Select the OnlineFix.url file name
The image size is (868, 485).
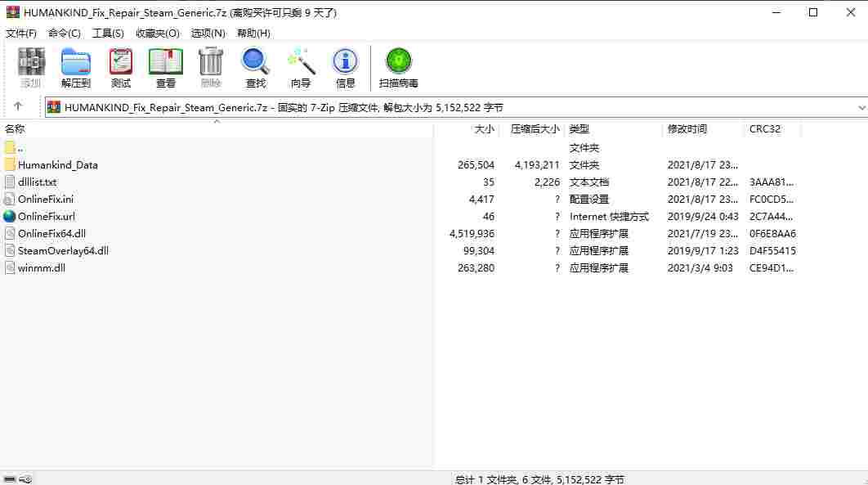point(46,217)
